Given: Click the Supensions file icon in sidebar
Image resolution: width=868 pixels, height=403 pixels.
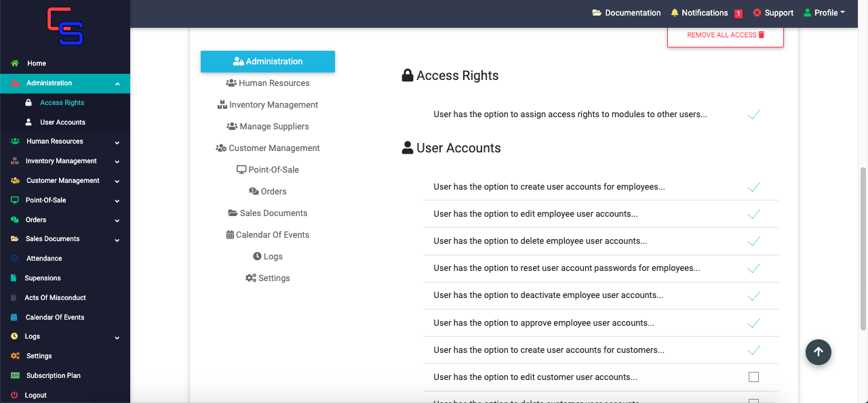Looking at the screenshot, I should 14,278.
